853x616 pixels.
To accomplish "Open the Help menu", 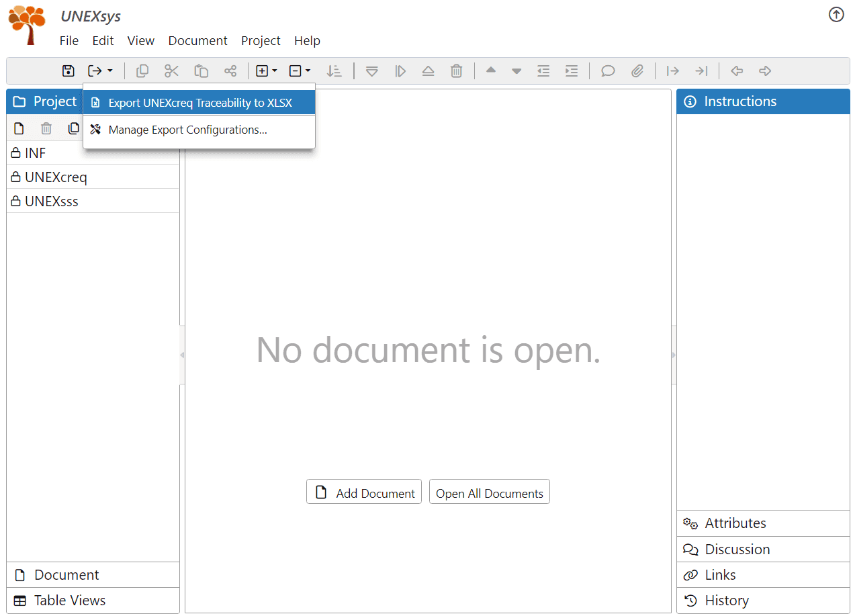I will pos(307,41).
